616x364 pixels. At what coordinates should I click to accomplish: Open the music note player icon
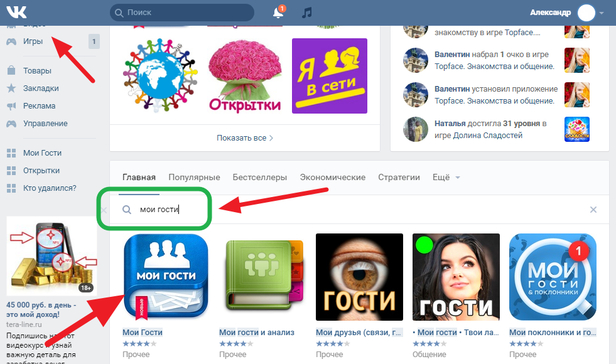click(x=307, y=13)
